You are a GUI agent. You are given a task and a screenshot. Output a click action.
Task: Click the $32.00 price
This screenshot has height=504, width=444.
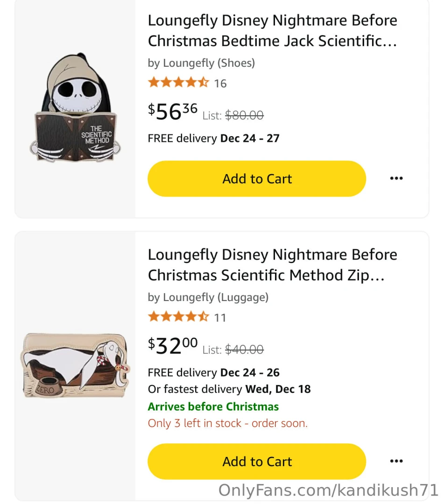pyautogui.click(x=173, y=346)
